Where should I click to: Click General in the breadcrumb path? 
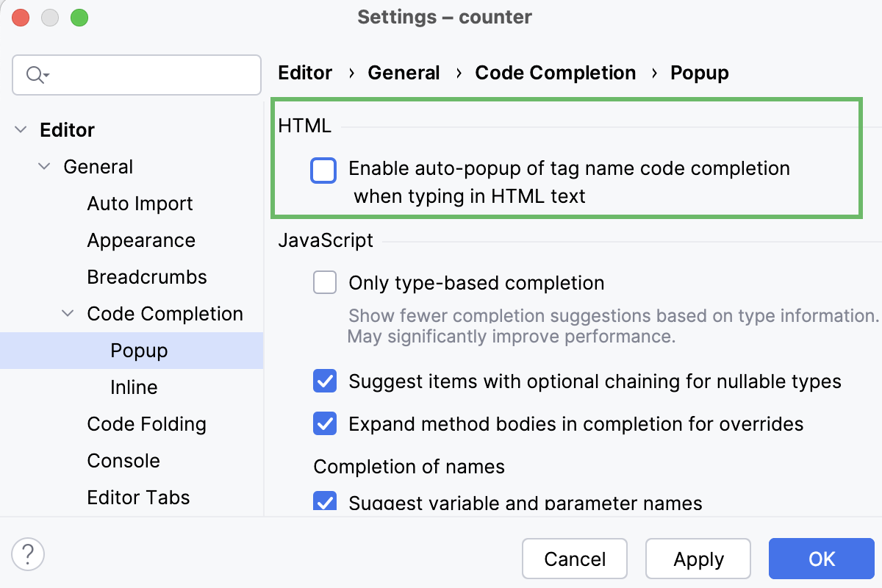pos(404,73)
